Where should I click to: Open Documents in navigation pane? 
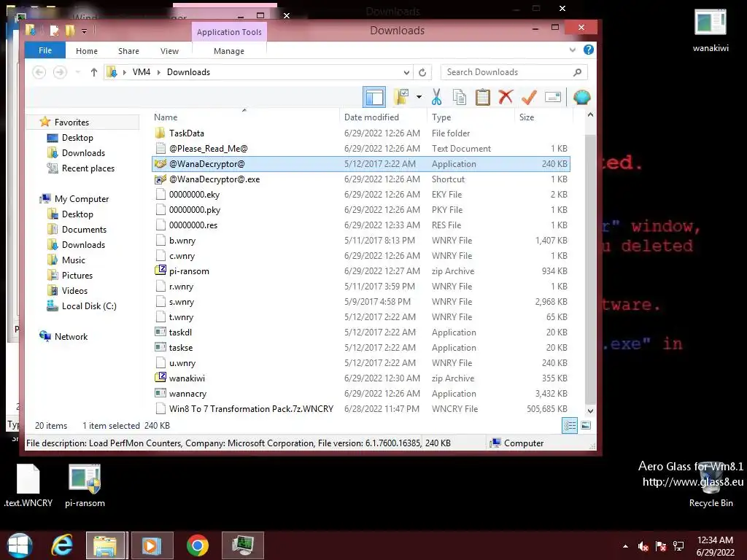[x=84, y=230]
